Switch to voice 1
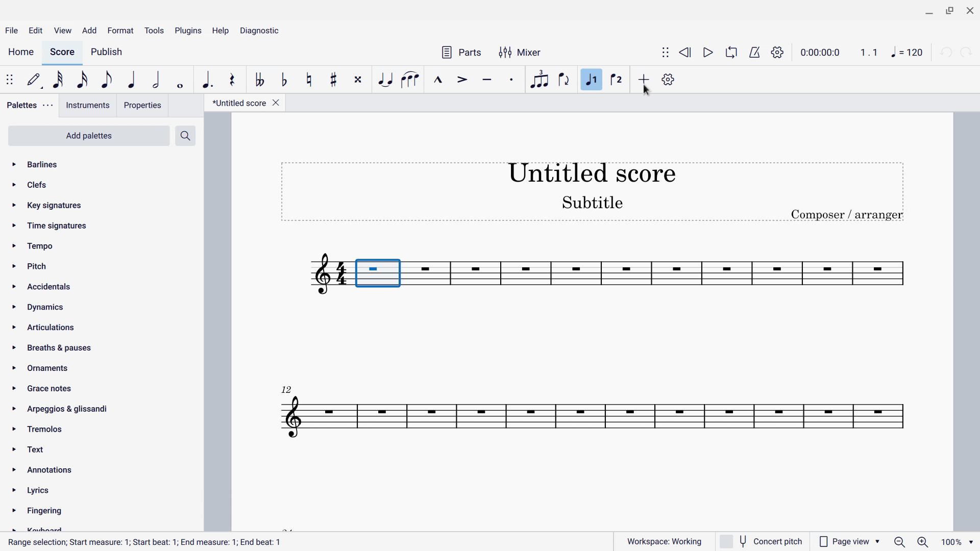Screen dimensions: 980x551 pyautogui.click(x=592, y=80)
